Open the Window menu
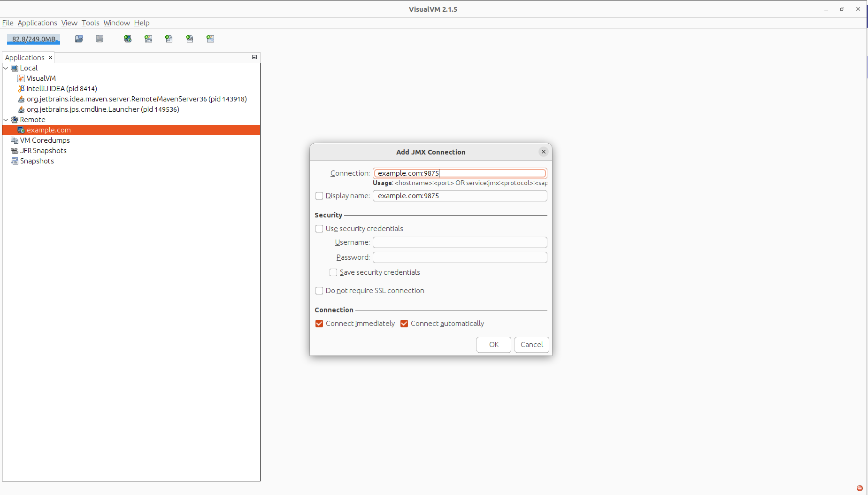The image size is (868, 495). [116, 23]
